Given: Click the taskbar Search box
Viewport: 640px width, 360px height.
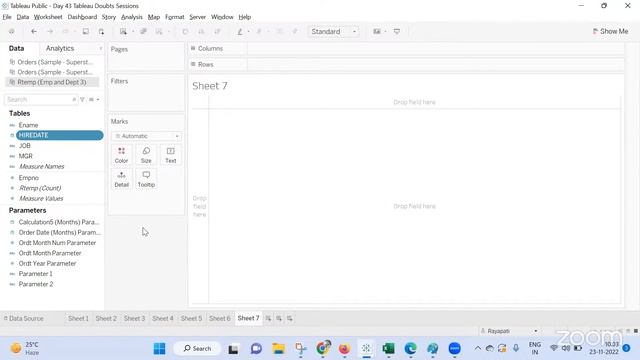Looking at the screenshot, I should click(198, 348).
